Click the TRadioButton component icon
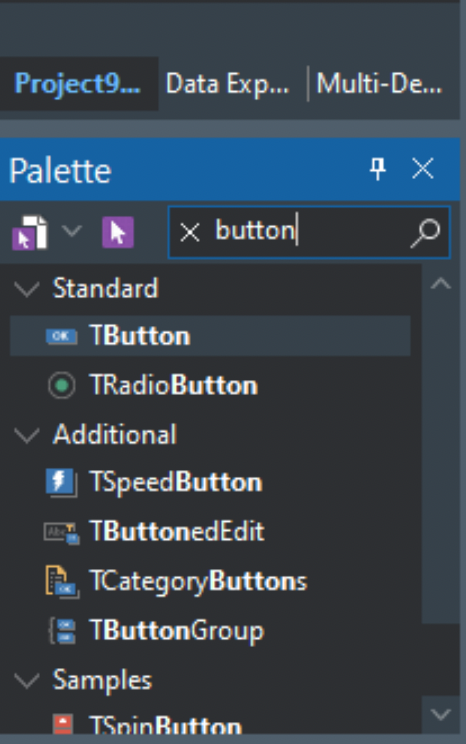Image resolution: width=466 pixels, height=744 pixels. coord(62,385)
